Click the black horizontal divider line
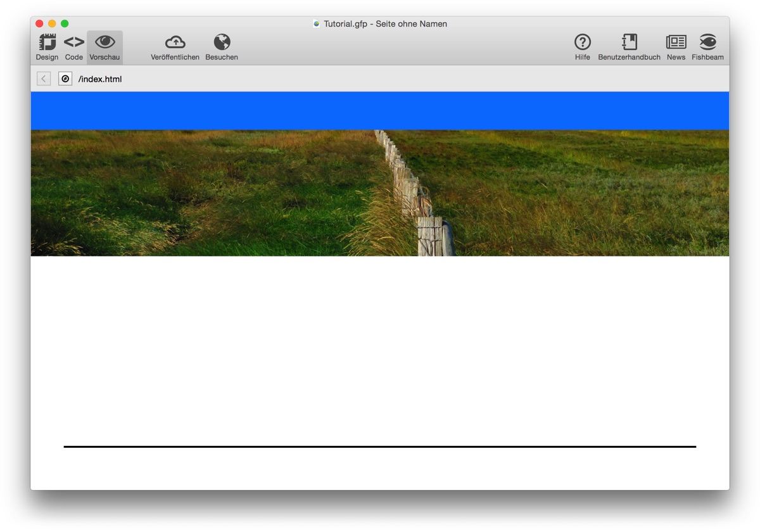 pyautogui.click(x=380, y=446)
